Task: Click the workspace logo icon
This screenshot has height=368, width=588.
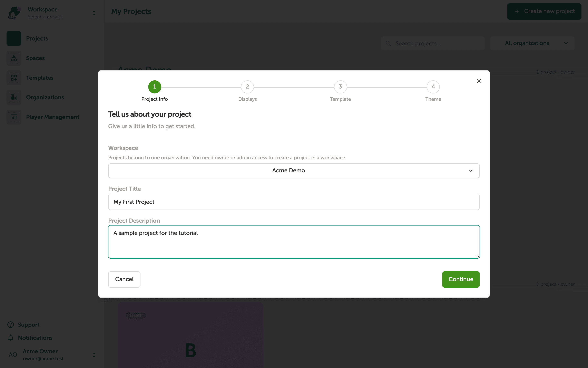Action: coord(14,13)
